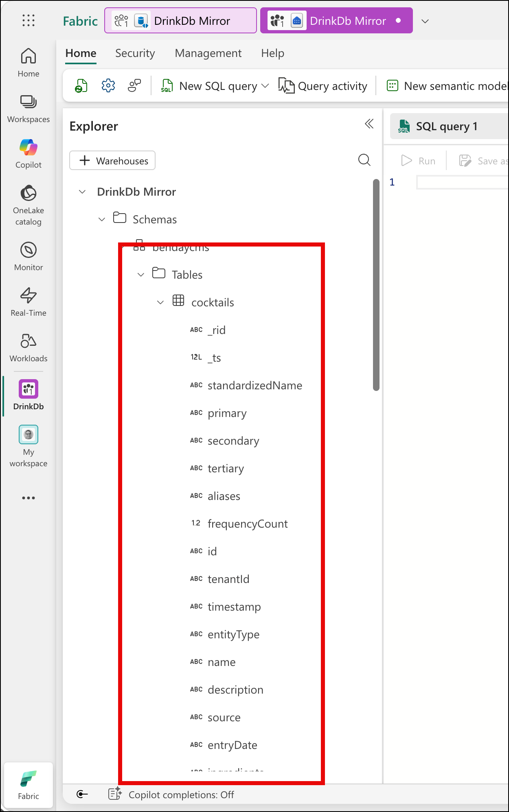Click Save as in the query toolbar
Viewport: 509px width, 812px height.
(x=484, y=161)
